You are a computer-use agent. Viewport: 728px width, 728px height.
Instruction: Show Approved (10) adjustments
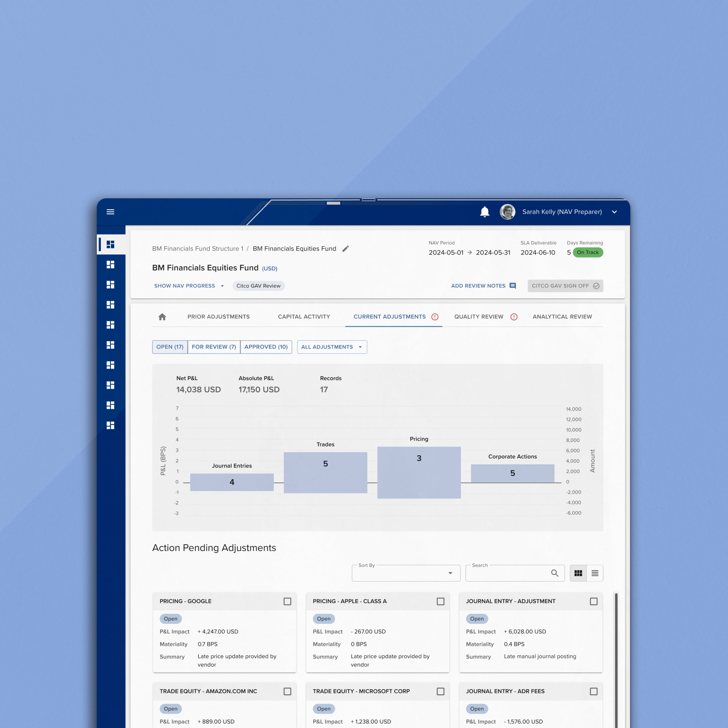coord(266,347)
